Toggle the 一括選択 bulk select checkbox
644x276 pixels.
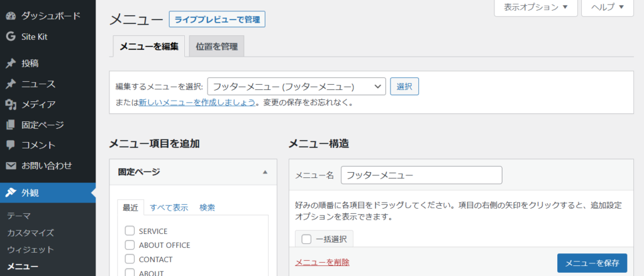coord(306,239)
